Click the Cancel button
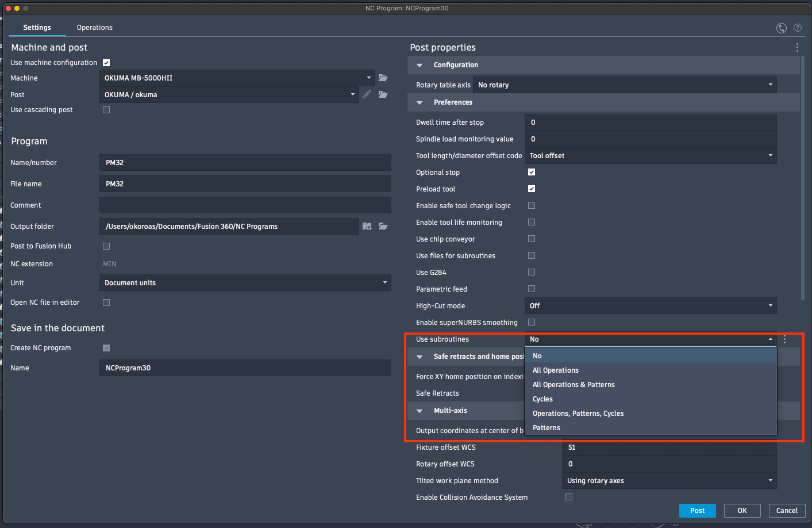The image size is (812, 528). [787, 510]
